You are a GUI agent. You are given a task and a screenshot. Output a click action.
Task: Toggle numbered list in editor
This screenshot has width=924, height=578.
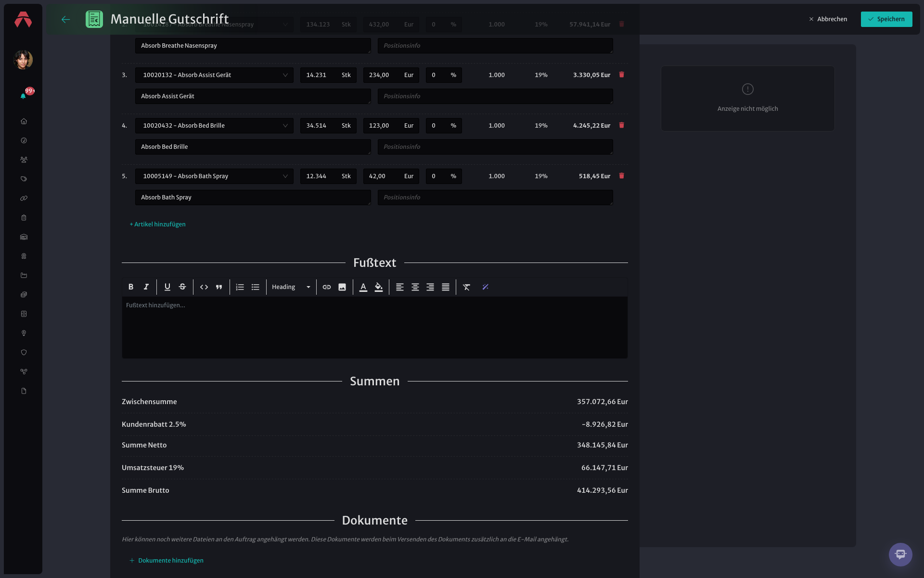(x=240, y=287)
